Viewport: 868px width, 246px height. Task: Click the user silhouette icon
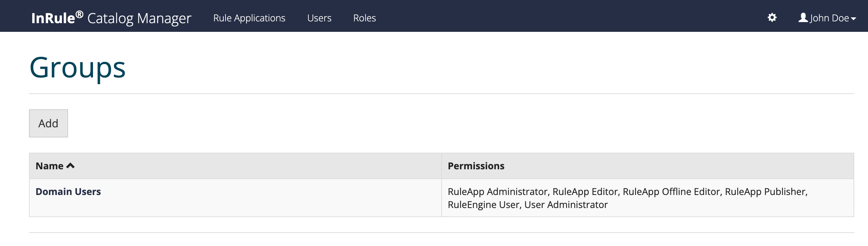(803, 18)
